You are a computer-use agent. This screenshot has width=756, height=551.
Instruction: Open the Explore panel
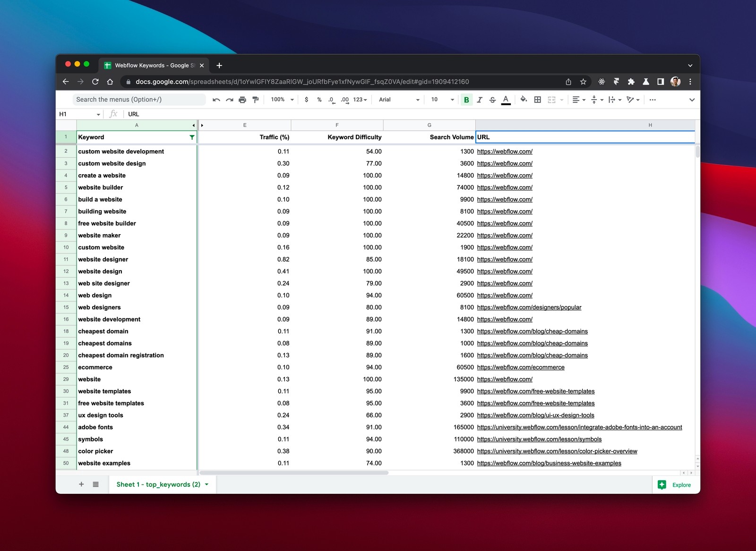click(x=675, y=485)
